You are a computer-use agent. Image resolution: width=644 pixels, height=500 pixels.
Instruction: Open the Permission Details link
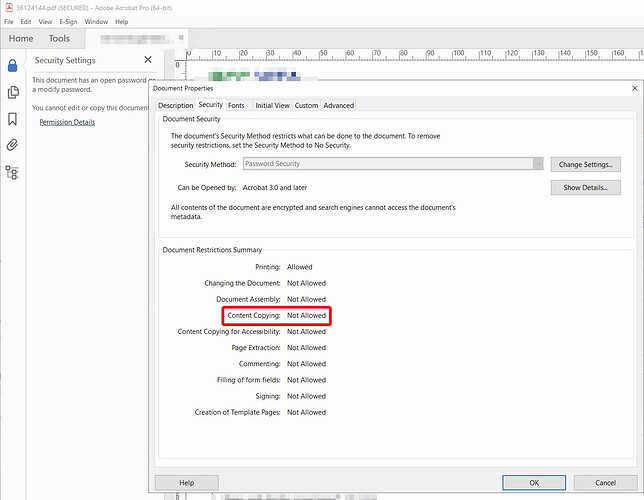67,122
